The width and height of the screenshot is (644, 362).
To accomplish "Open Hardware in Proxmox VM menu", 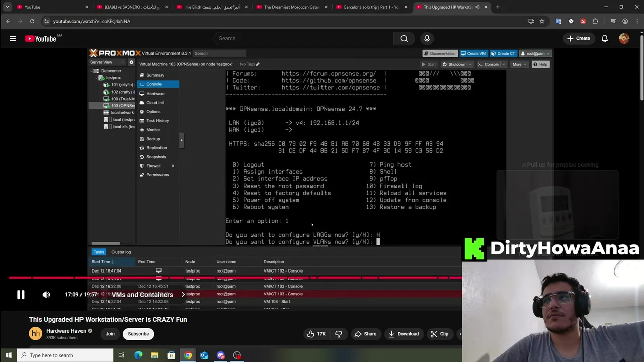I will tap(158, 94).
